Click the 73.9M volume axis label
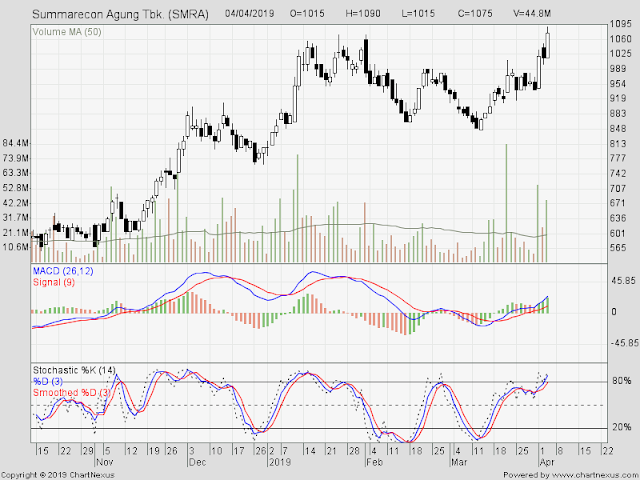Screen dimensions: 640x480 pyautogui.click(x=16, y=158)
